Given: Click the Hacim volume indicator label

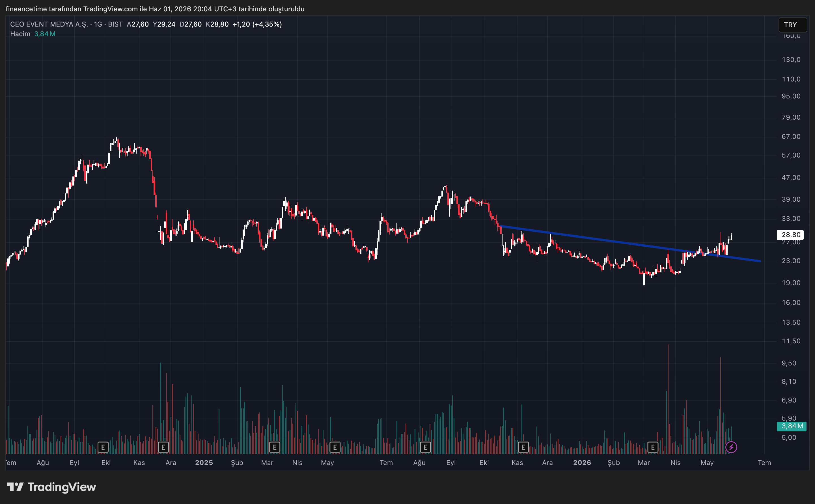Looking at the screenshot, I should (x=20, y=34).
